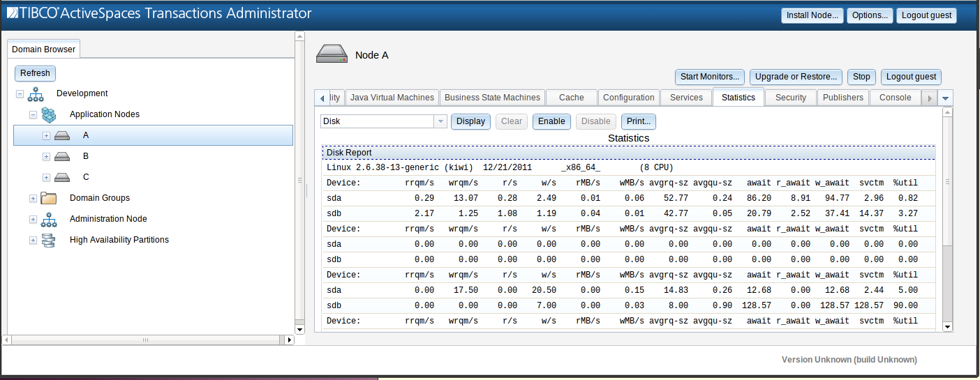Open the Disk statistics dropdown

tap(440, 121)
